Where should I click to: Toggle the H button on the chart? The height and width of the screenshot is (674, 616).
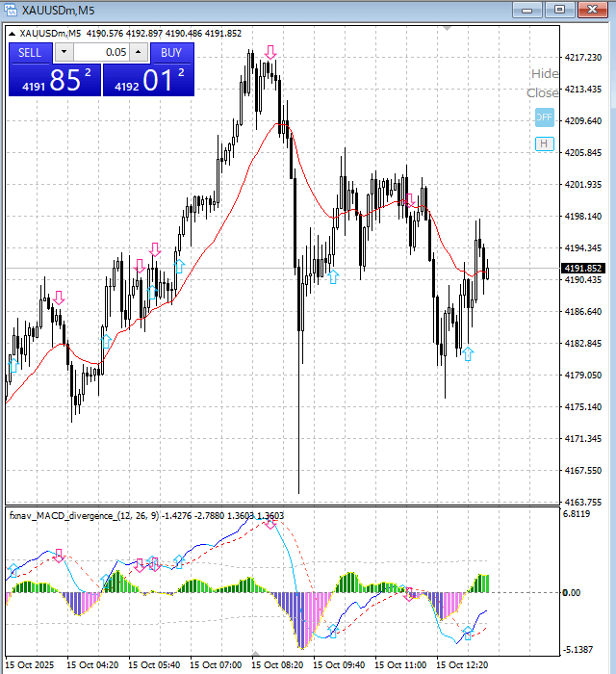tap(545, 143)
